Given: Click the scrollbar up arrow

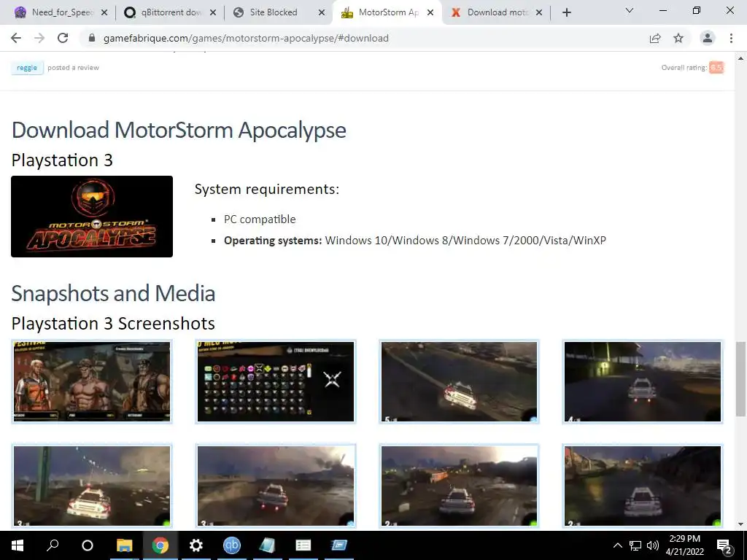Looking at the screenshot, I should click(741, 58).
